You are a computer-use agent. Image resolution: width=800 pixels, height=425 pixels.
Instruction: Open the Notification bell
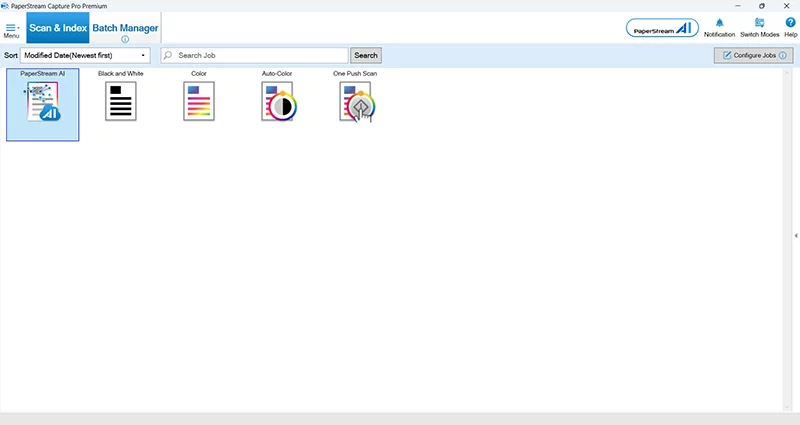pos(719,24)
